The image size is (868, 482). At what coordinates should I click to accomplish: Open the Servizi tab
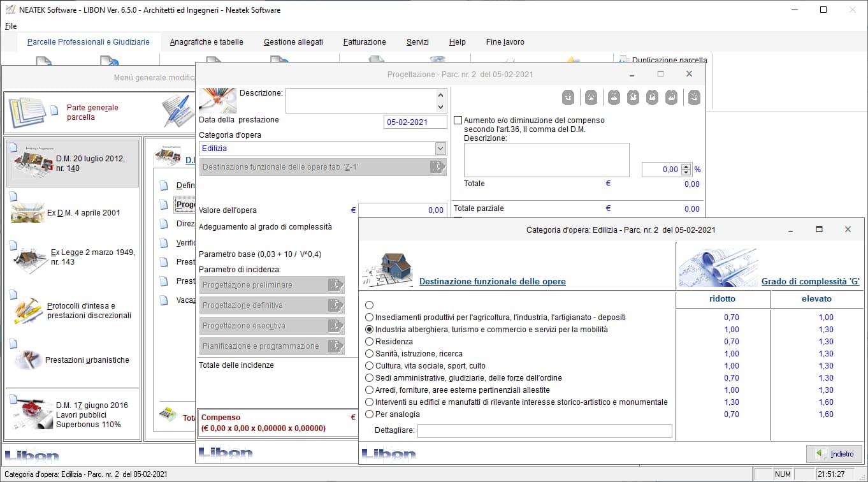pyautogui.click(x=417, y=42)
